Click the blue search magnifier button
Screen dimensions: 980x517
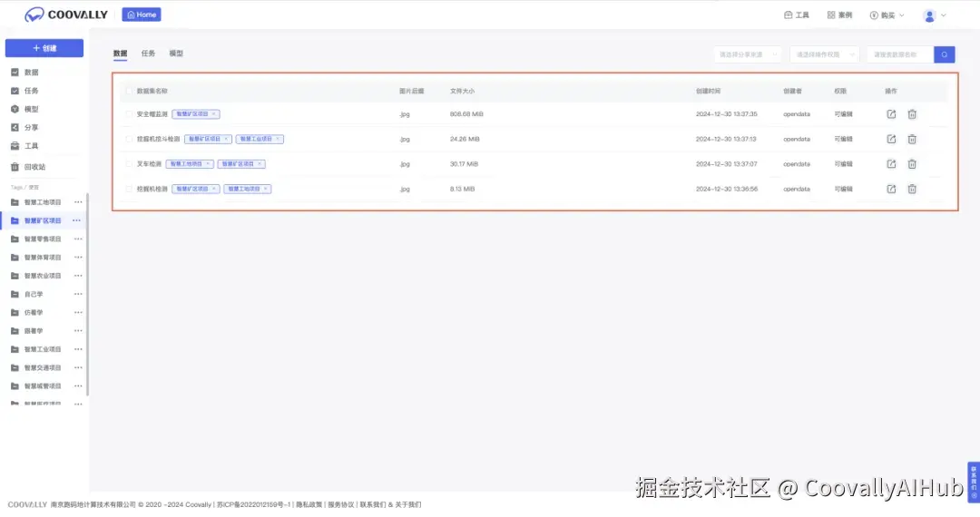coord(945,55)
